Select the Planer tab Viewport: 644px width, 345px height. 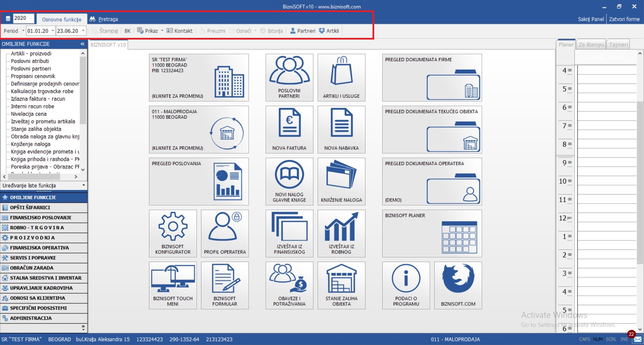click(566, 45)
